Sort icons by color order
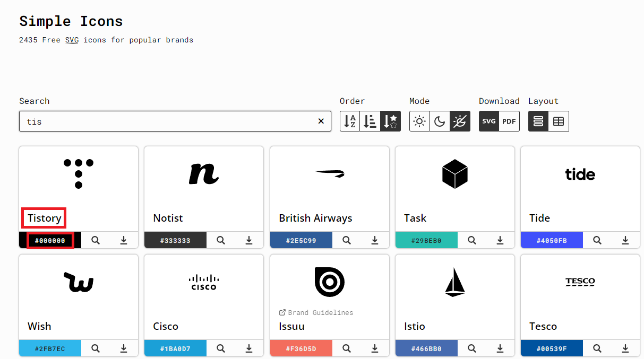The height and width of the screenshot is (359, 644). 371,121
